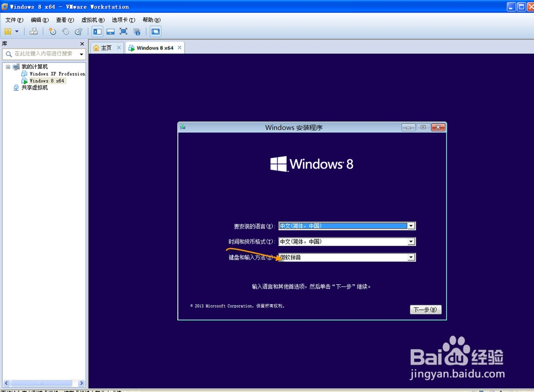Screen dimensions: 534x392
Task: Open the 选项卡(T) menu
Action: pyautogui.click(x=123, y=20)
